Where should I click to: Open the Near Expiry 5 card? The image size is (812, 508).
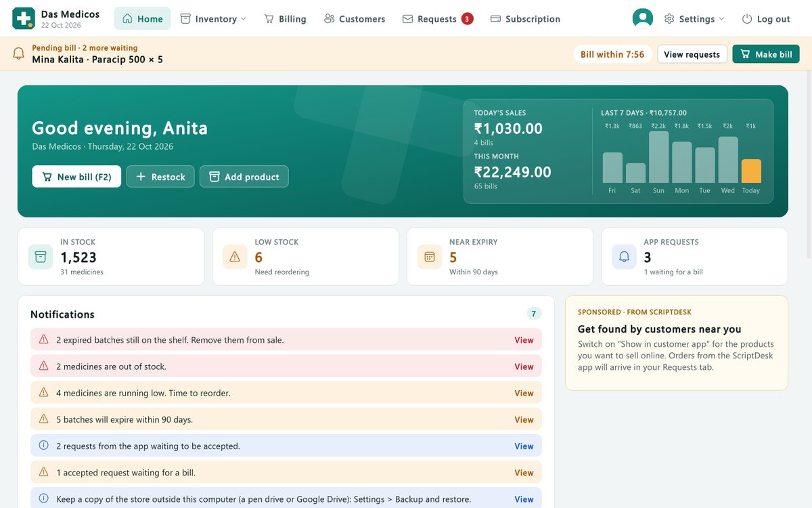(x=500, y=257)
